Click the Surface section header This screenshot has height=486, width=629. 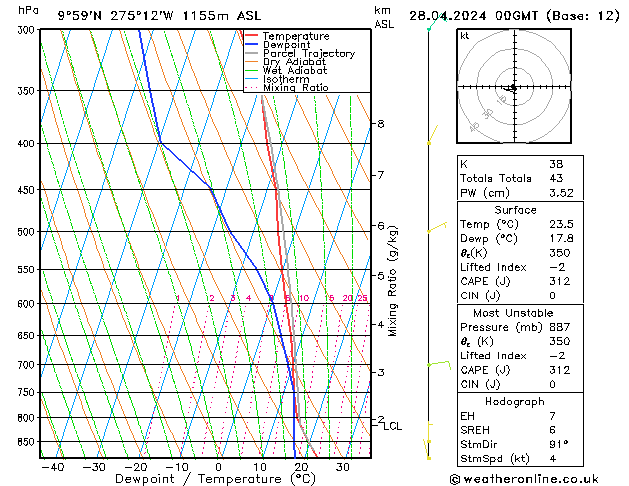click(515, 210)
